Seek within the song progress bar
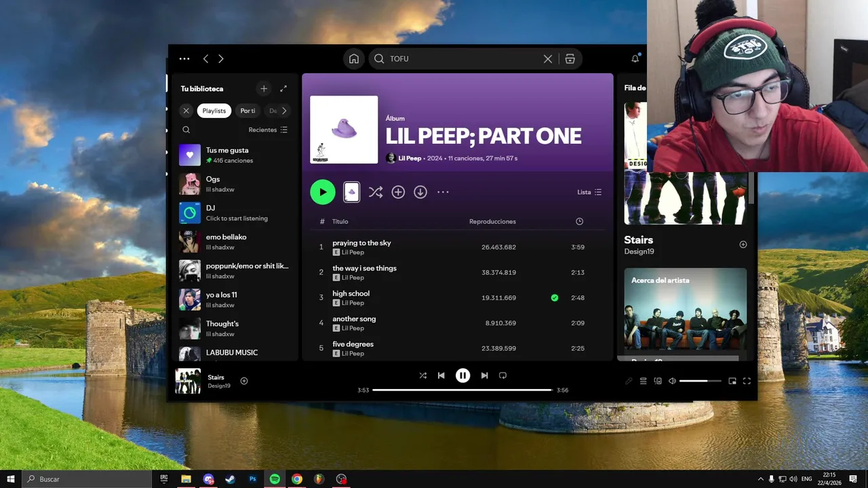 [x=462, y=390]
